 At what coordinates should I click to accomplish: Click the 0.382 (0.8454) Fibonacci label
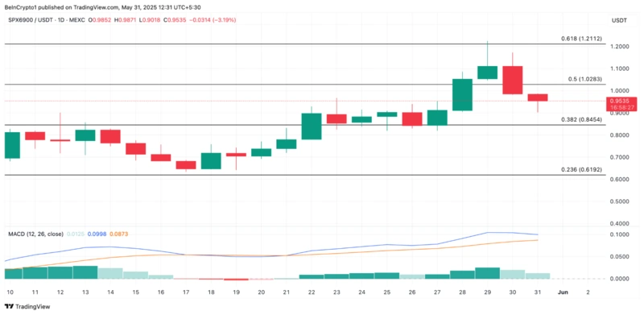click(x=581, y=120)
